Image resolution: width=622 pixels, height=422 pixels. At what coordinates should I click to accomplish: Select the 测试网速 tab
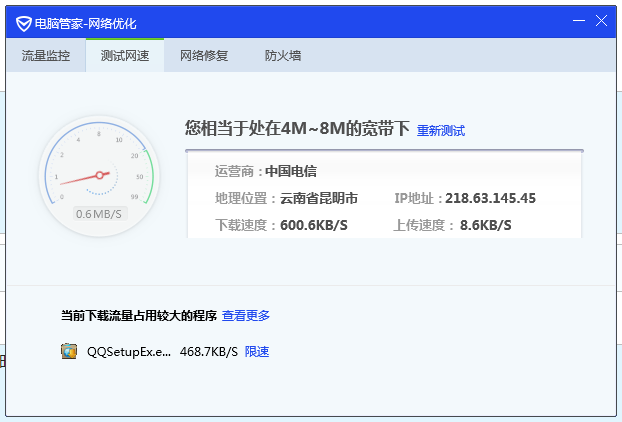point(125,56)
